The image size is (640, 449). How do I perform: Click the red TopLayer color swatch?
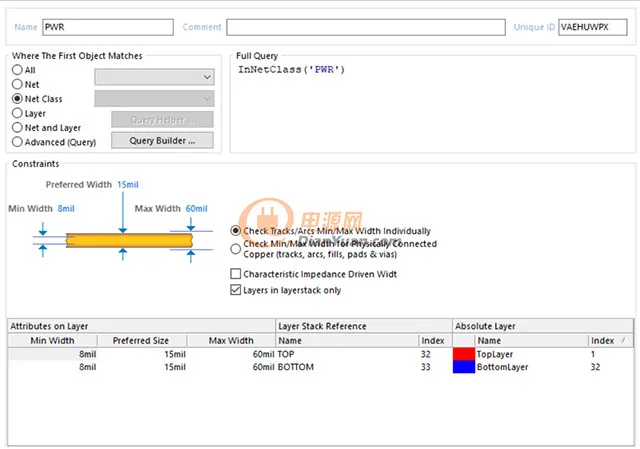click(x=464, y=354)
